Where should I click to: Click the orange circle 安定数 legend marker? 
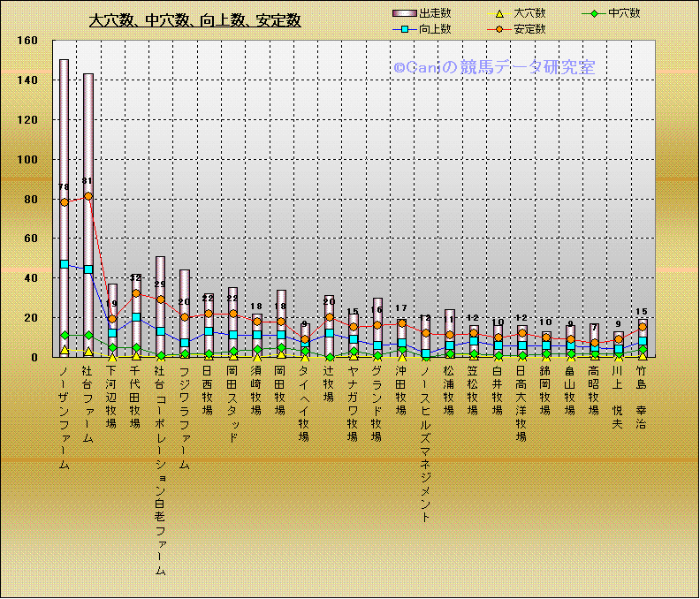498,29
